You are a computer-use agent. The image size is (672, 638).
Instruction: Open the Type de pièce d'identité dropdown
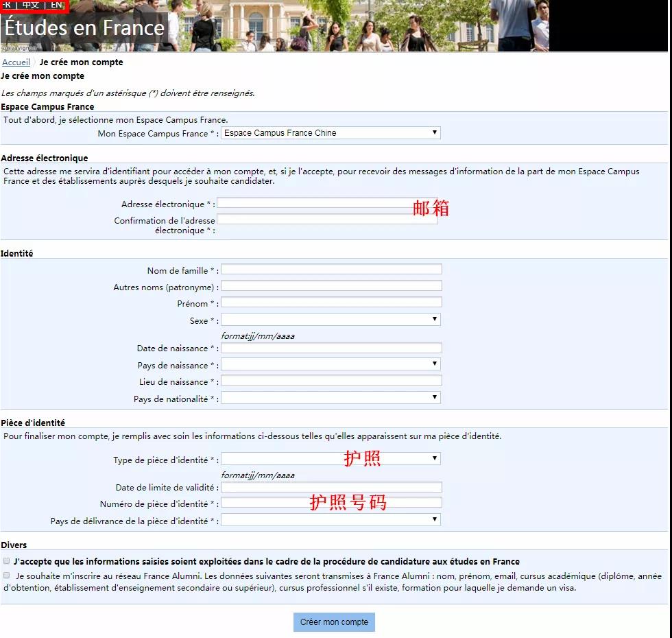click(331, 459)
